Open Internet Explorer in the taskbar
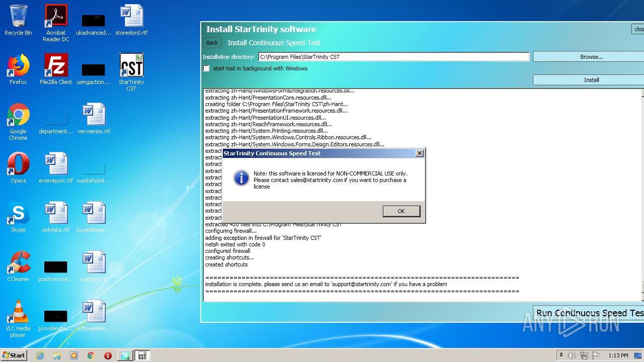Image resolution: width=644 pixels, height=362 pixels. pyautogui.click(x=40, y=355)
